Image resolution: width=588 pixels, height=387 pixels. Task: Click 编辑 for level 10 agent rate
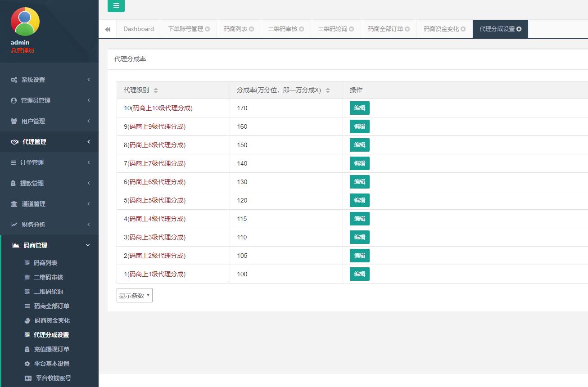(359, 108)
